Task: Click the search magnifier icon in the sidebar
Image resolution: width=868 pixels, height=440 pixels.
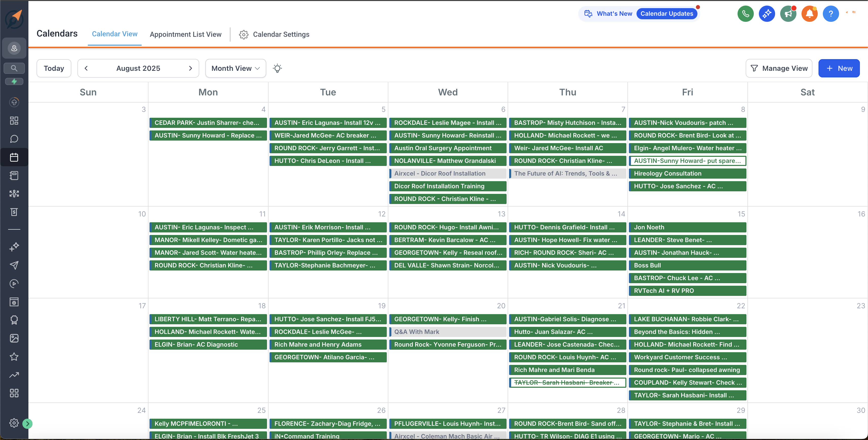Action: (x=14, y=68)
